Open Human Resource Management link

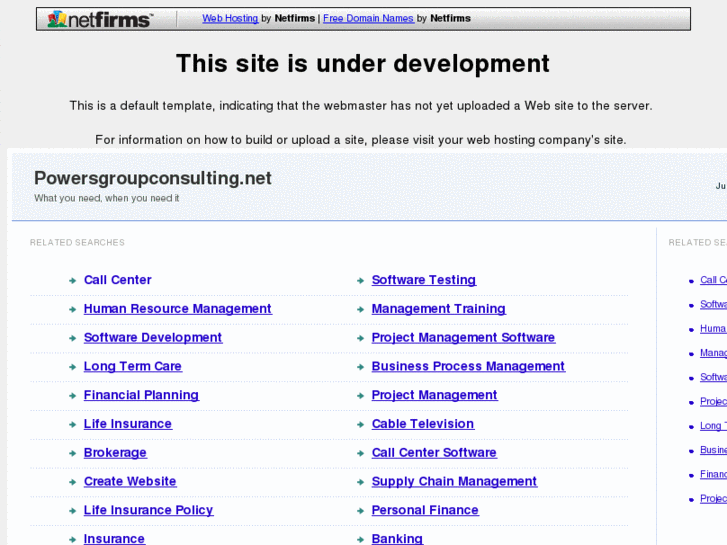point(178,308)
